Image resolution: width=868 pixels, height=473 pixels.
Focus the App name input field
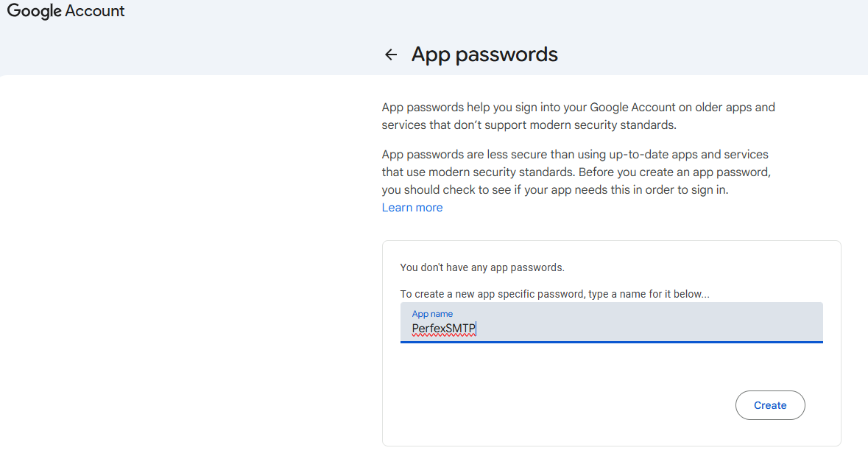pyautogui.click(x=611, y=323)
